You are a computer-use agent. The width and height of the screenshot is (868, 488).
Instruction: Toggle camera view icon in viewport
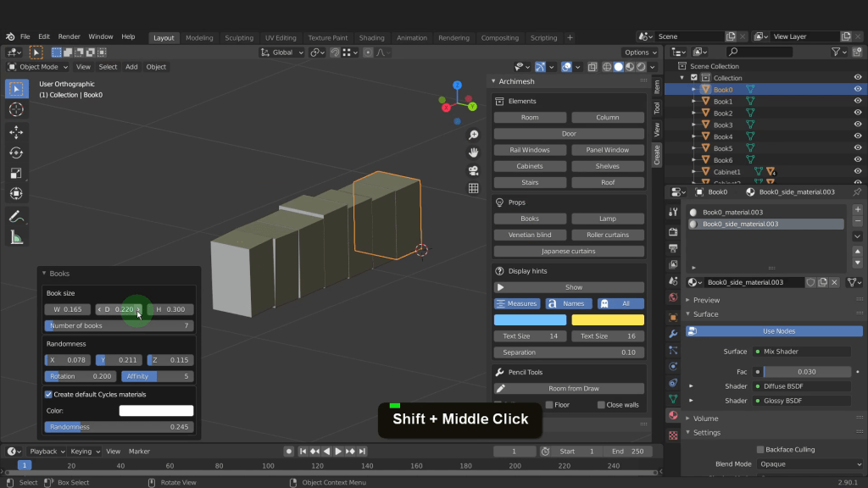point(474,170)
